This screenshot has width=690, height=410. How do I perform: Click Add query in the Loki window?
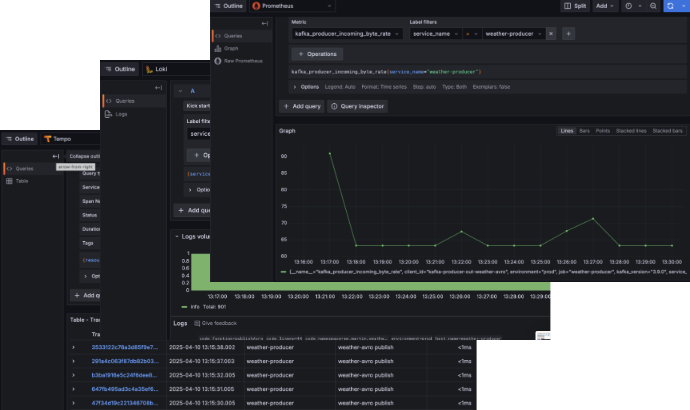(192, 211)
